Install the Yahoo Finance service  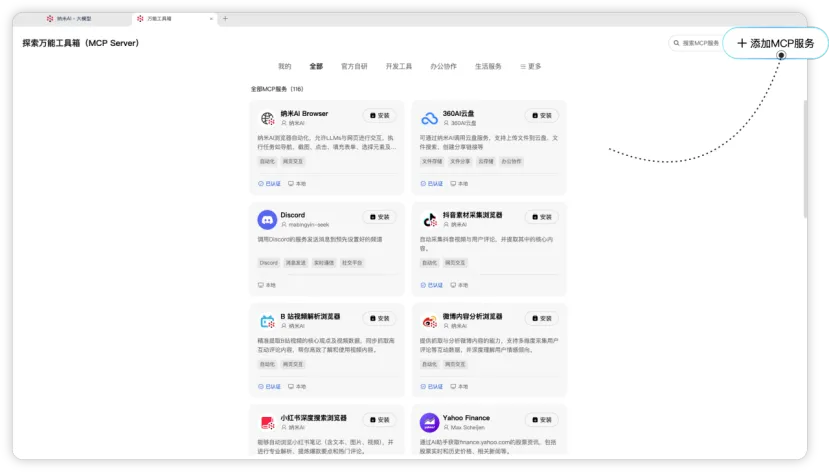[542, 420]
